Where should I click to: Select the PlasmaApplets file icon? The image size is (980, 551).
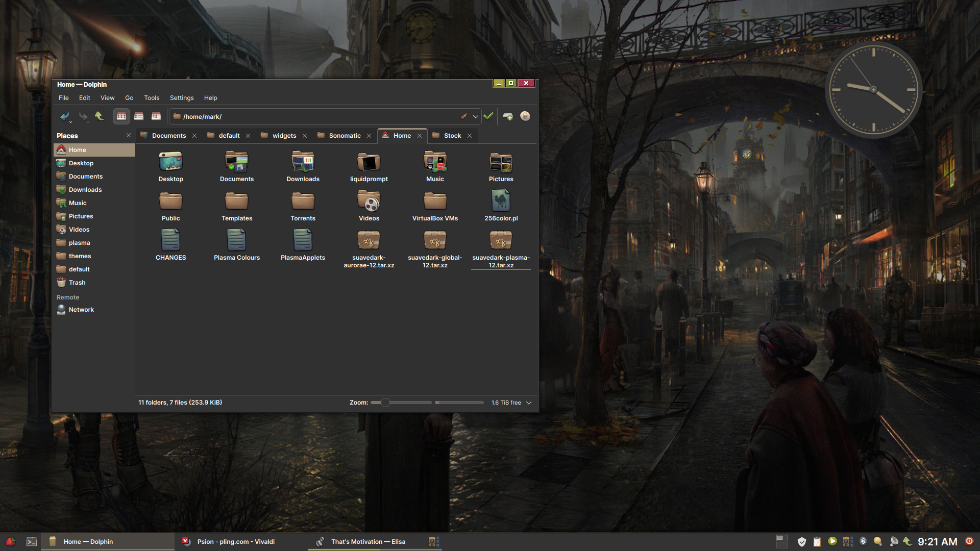[x=303, y=240]
